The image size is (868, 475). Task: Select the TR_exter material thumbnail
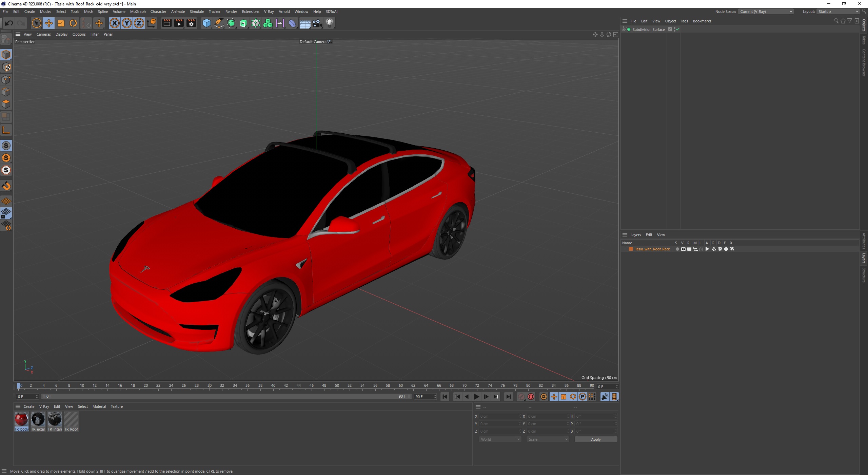(x=38, y=421)
